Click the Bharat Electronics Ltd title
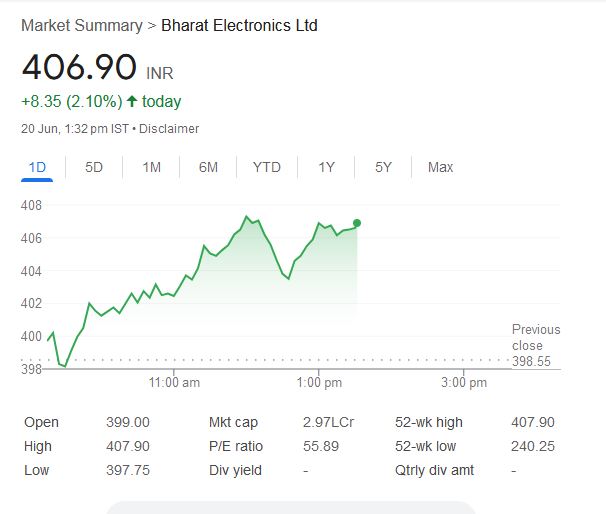Screen dimensions: 606x514 coord(239,25)
